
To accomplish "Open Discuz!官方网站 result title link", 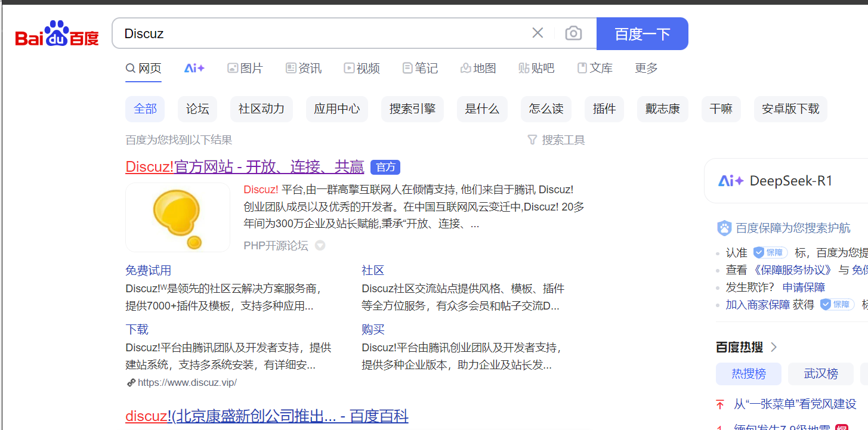I will click(x=245, y=167).
